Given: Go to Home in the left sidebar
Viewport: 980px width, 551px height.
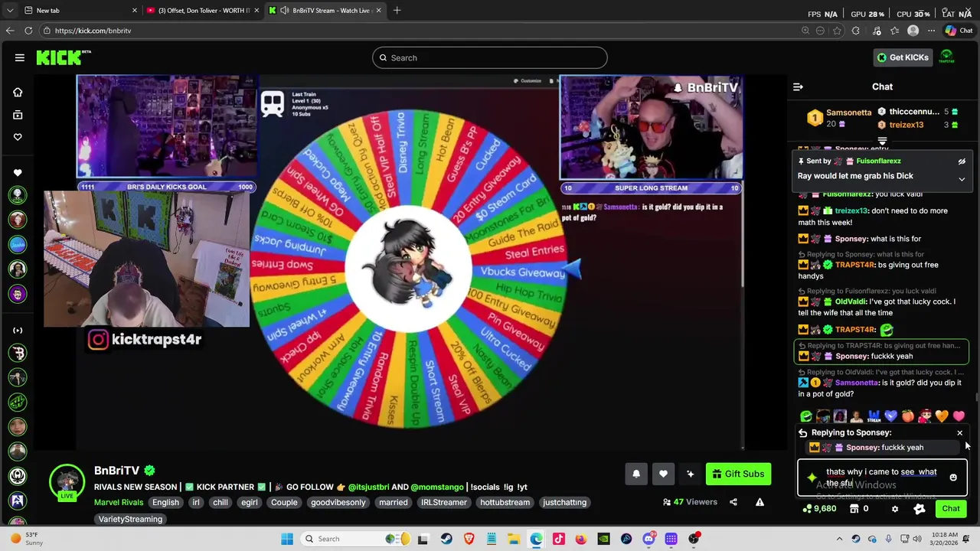Looking at the screenshot, I should pyautogui.click(x=18, y=93).
